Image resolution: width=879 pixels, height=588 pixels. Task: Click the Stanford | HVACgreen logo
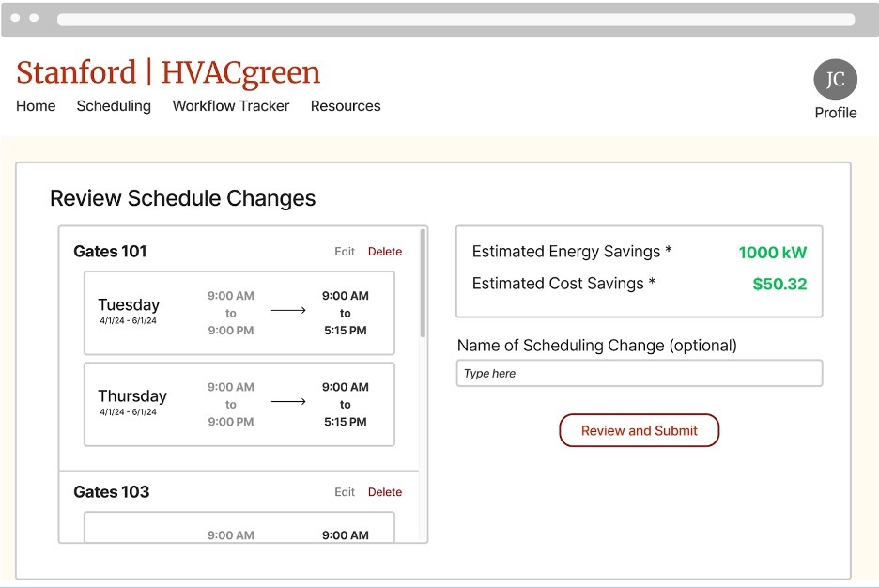(x=168, y=73)
